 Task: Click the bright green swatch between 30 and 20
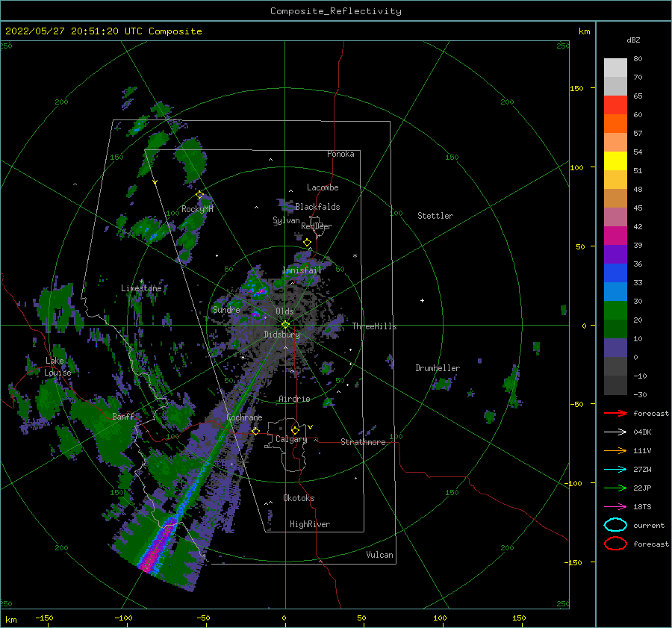pyautogui.click(x=615, y=311)
